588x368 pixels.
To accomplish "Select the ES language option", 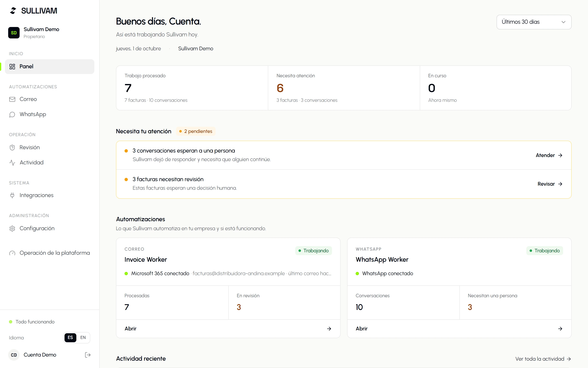I will pos(70,337).
